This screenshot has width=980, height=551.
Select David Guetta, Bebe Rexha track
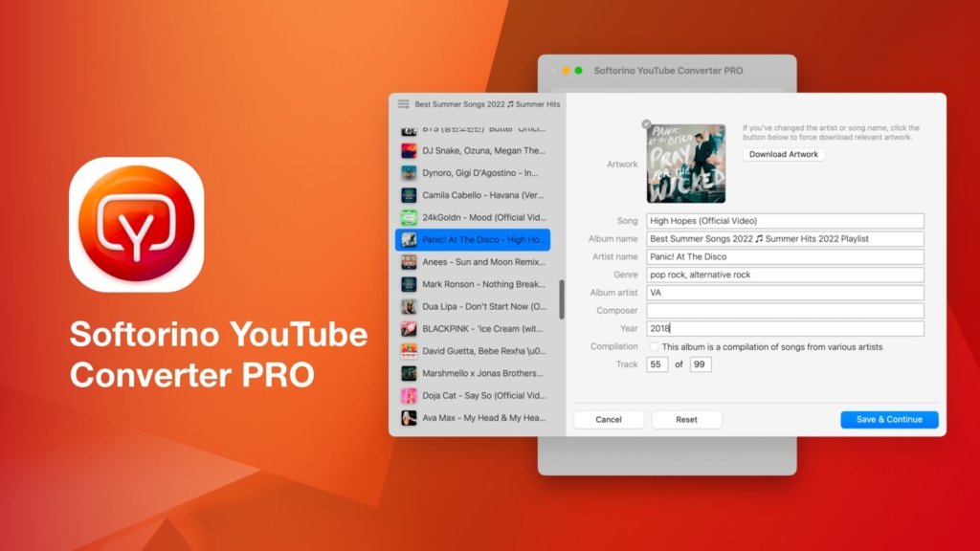473,351
